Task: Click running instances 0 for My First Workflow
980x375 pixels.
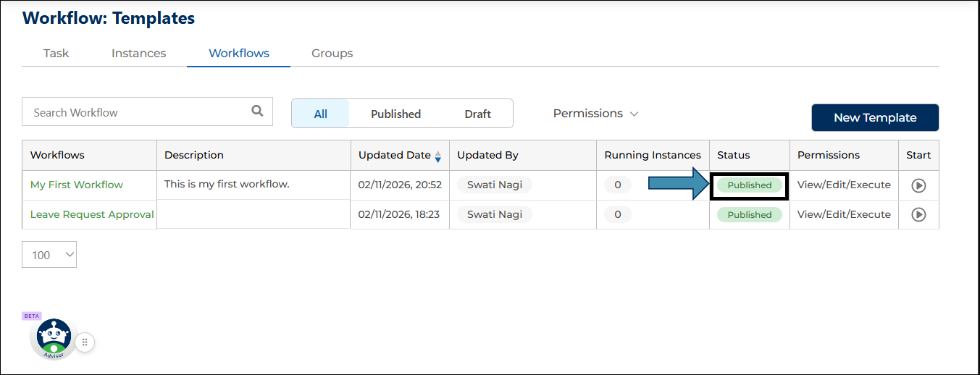Action: [618, 185]
